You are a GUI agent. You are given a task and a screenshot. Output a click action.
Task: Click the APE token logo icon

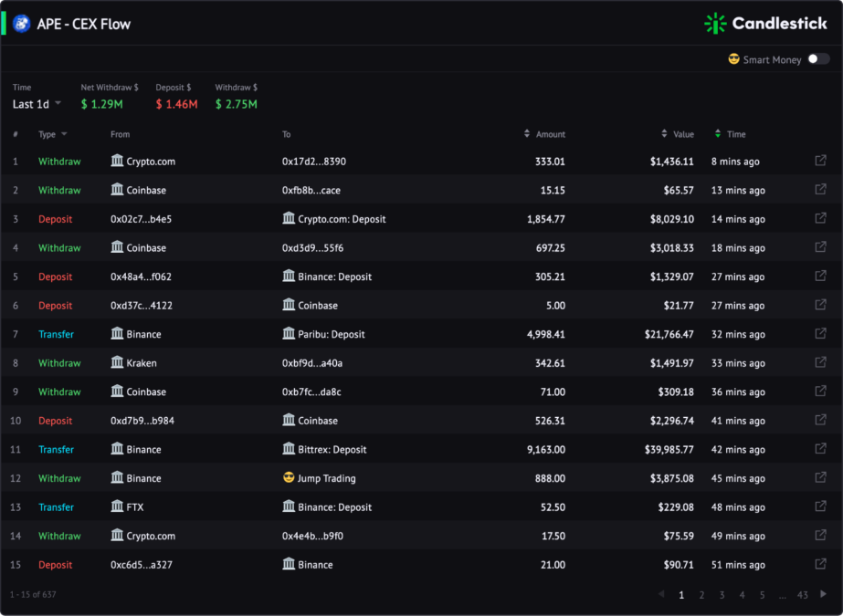click(22, 24)
